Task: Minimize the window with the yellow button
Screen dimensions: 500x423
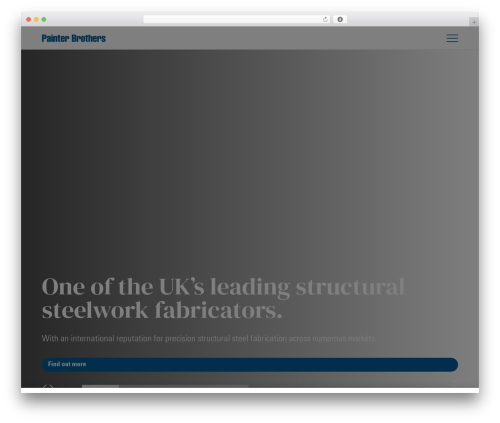Action: (36, 20)
